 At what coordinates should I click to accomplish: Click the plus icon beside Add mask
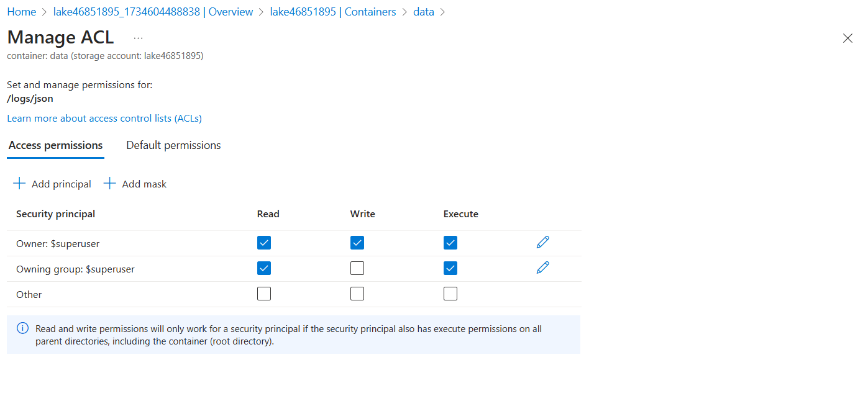(x=110, y=184)
